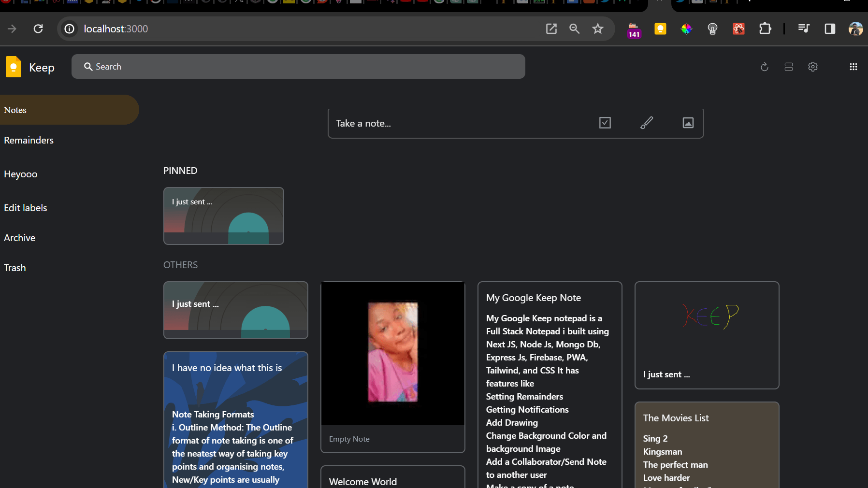This screenshot has width=868, height=488.
Task: Open the Extensions puzzle icon
Action: click(765, 29)
